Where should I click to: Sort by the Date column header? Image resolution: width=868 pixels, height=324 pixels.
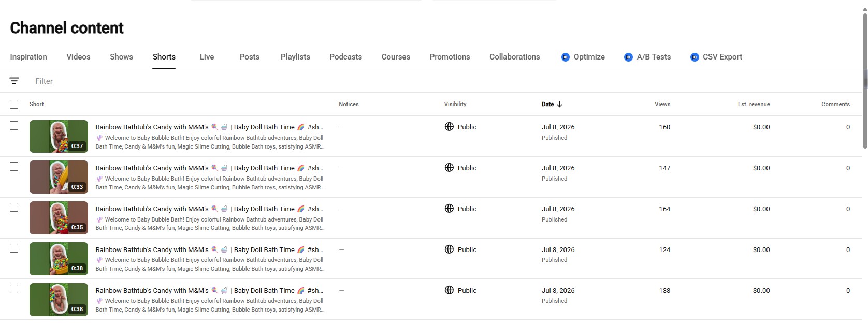tap(547, 104)
